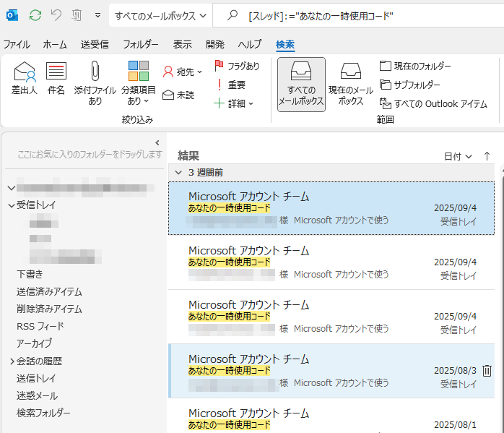
Task: Open the すべてのメールボックス search scope dropdown
Action: click(x=160, y=15)
